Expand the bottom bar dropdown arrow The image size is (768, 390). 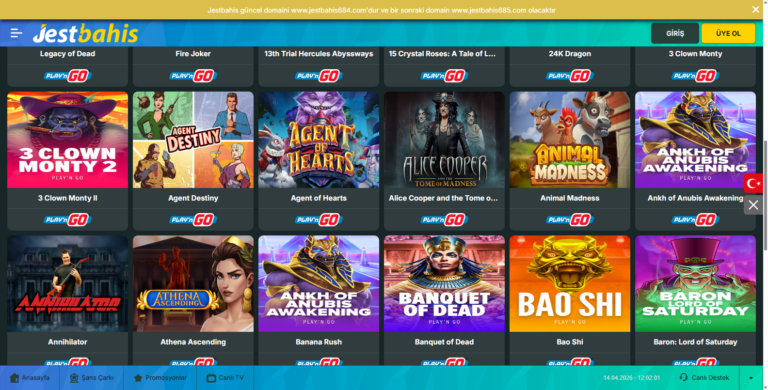(751, 378)
